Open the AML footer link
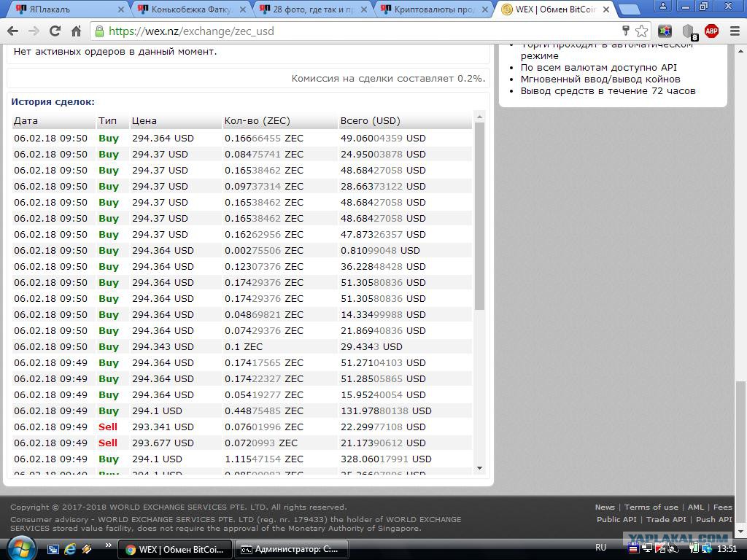The width and height of the screenshot is (747, 560). [x=695, y=507]
